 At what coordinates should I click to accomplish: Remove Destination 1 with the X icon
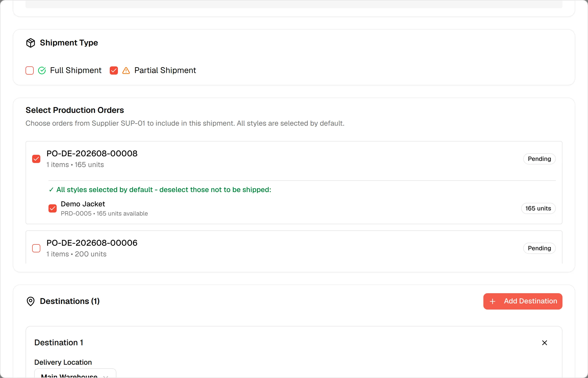point(545,343)
